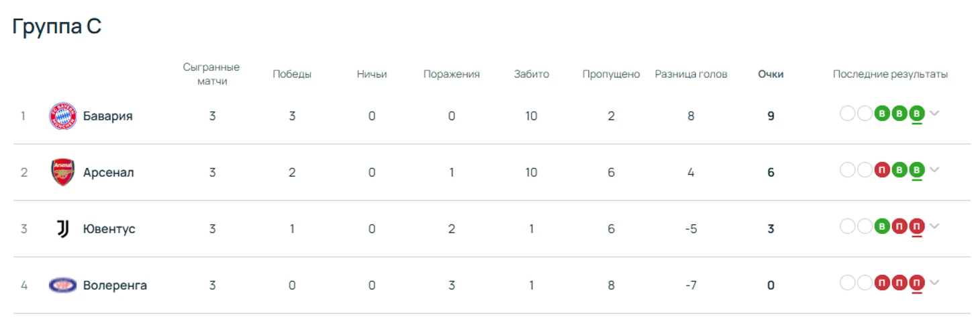This screenshot has width=980, height=332.
Task: Click Vålerenga's underlined latest loss badge
Action: (916, 283)
